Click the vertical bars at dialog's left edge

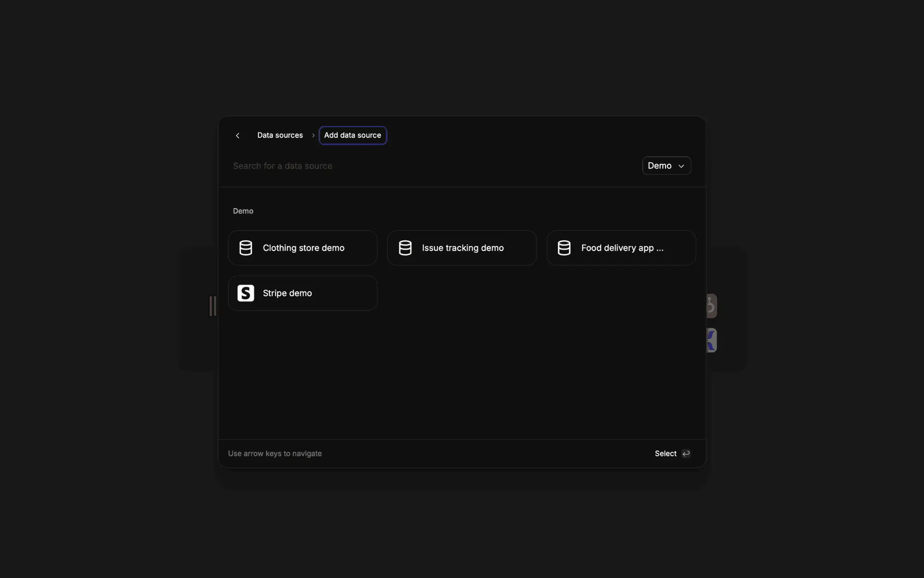point(213,306)
